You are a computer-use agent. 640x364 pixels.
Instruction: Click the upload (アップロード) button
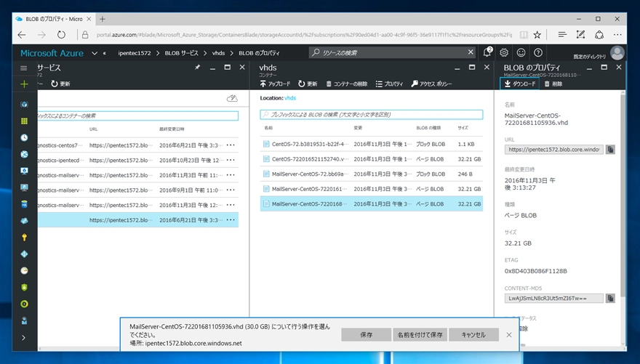tap(275, 84)
